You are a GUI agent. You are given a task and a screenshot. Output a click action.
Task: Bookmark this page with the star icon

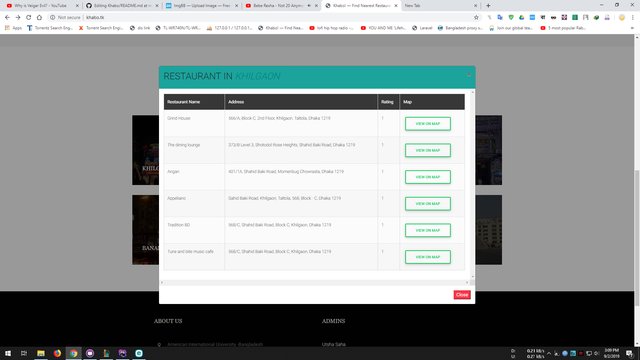point(476,18)
